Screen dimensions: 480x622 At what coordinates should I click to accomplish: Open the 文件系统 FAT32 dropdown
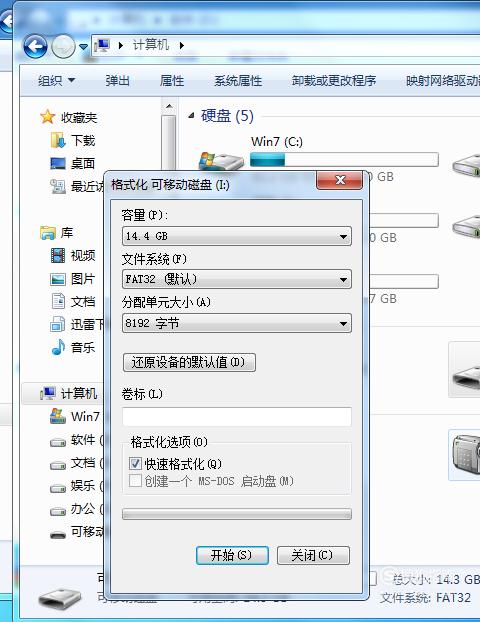coord(237,279)
